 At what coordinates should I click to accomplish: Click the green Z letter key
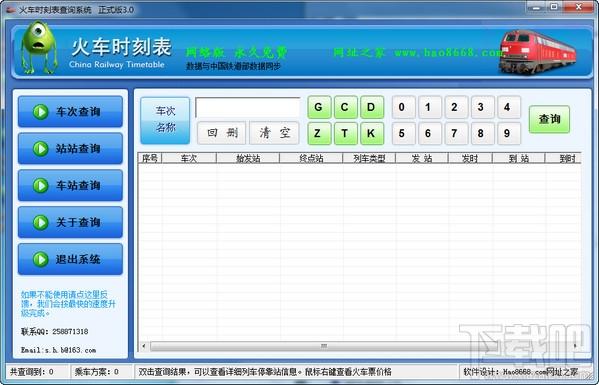click(x=319, y=133)
